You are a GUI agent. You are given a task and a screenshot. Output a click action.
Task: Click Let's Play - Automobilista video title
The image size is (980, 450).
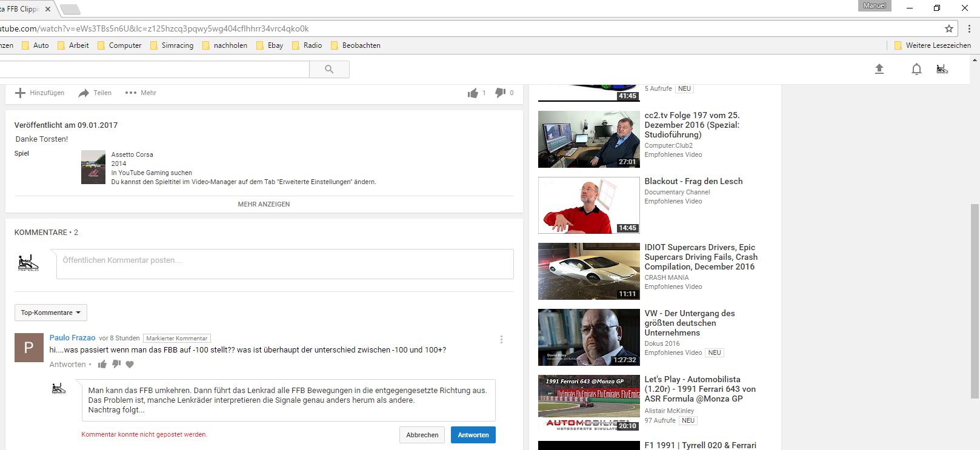pos(700,389)
